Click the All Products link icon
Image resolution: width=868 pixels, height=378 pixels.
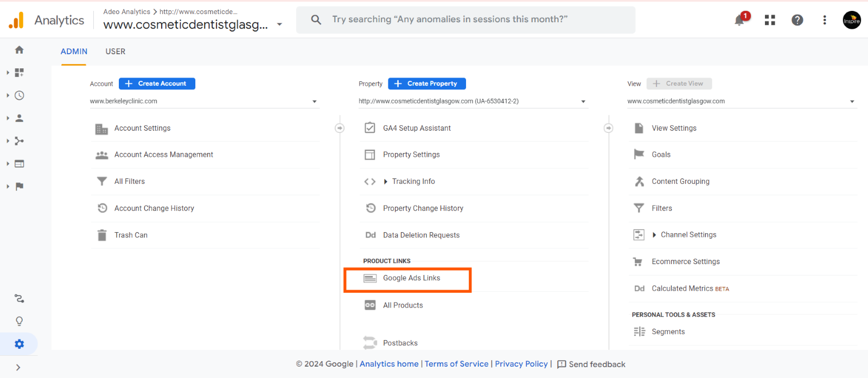point(370,305)
